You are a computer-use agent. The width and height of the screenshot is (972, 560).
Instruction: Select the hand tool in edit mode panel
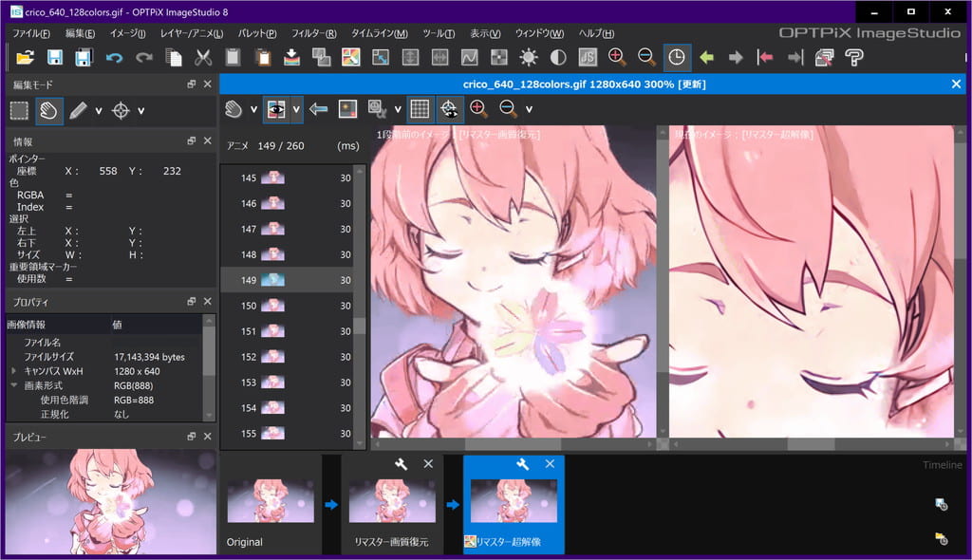pyautogui.click(x=49, y=111)
